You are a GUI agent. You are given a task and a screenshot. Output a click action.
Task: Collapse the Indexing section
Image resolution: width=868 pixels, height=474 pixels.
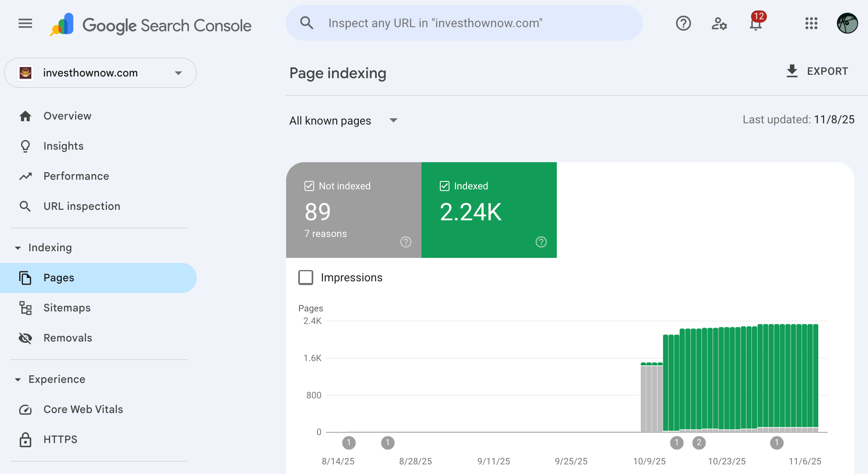click(18, 248)
